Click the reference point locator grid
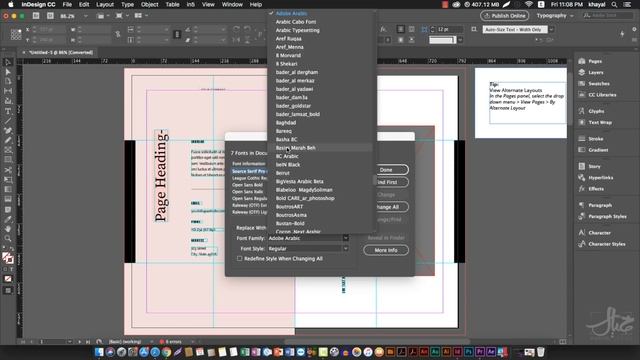 tap(16, 34)
